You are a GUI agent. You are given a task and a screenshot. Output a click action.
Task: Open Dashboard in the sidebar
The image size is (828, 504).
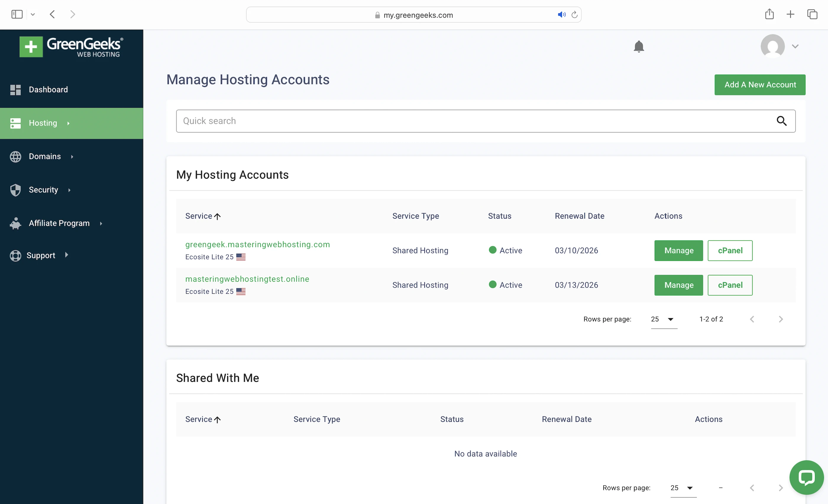click(48, 90)
